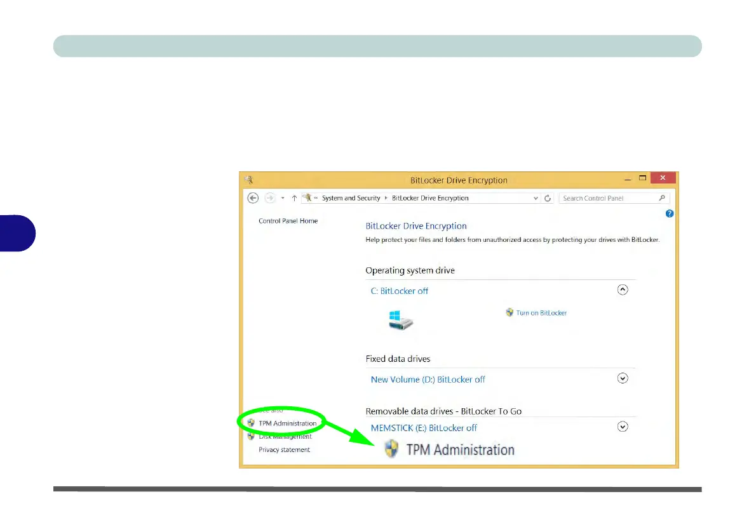The height and width of the screenshot is (532, 756).
Task: Click the Fixed data drives label
Action: tap(398, 359)
